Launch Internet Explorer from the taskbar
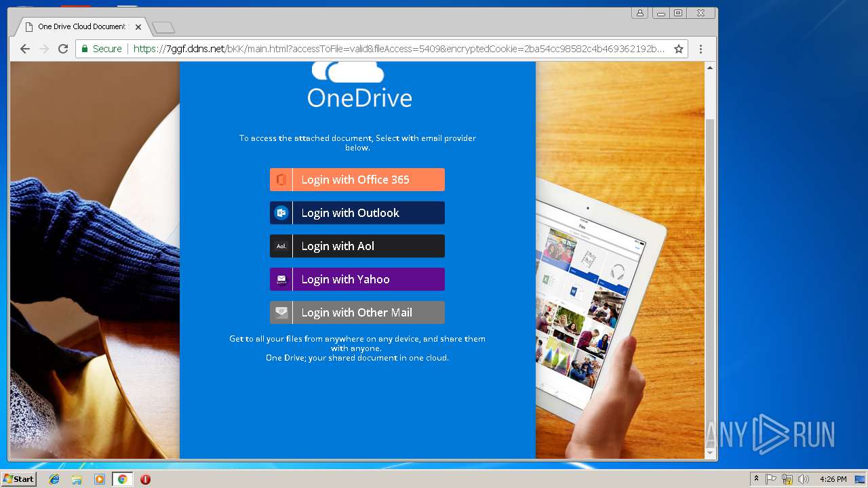This screenshot has height=488, width=868. [54, 479]
